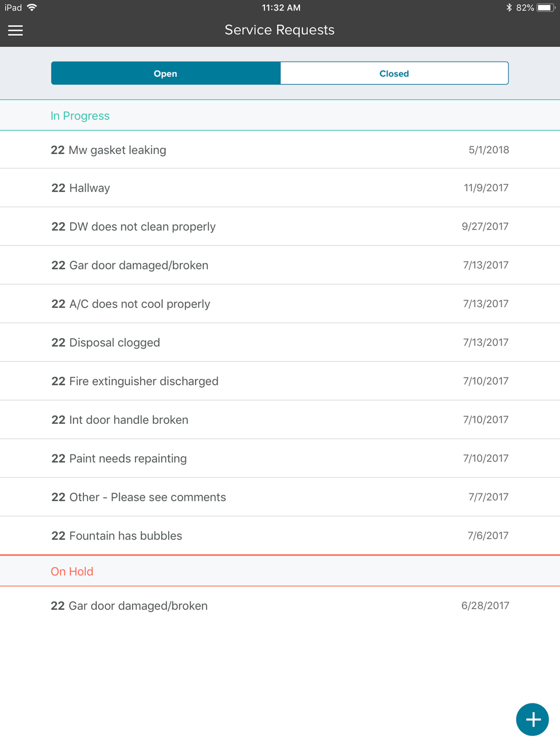Select the Open tab
The height and width of the screenshot is (747, 560).
pos(166,73)
